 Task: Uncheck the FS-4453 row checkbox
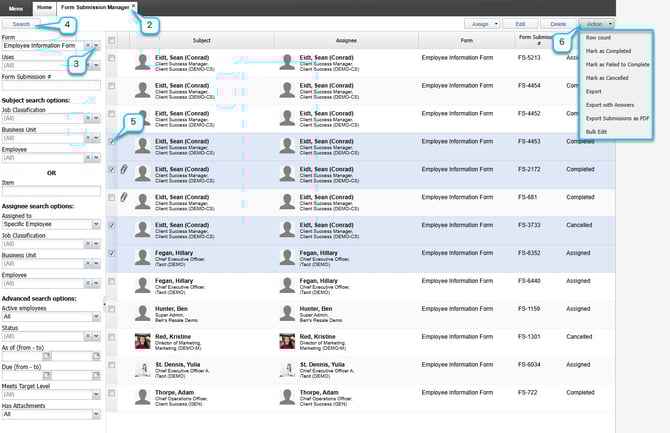pos(112,142)
